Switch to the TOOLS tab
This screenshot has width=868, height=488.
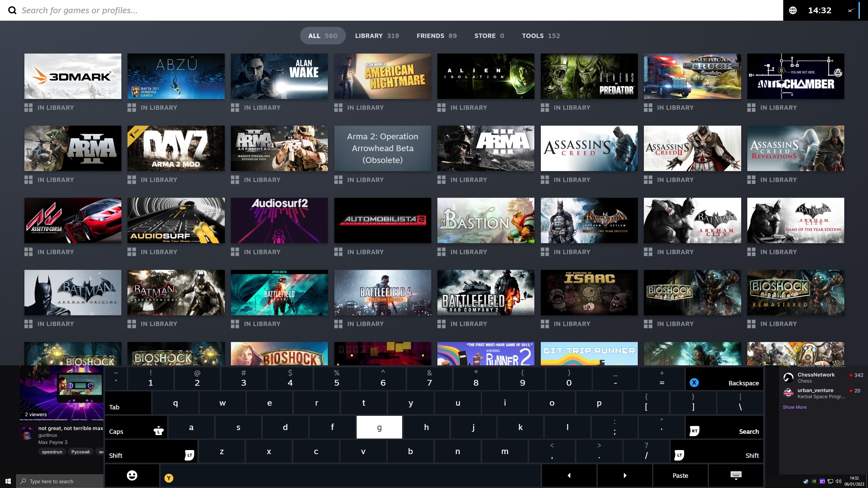click(x=540, y=36)
